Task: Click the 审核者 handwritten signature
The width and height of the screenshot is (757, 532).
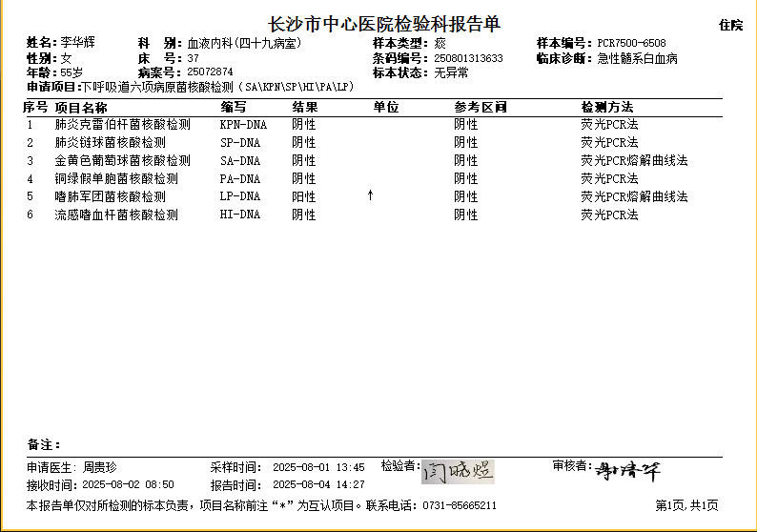Action: click(627, 470)
